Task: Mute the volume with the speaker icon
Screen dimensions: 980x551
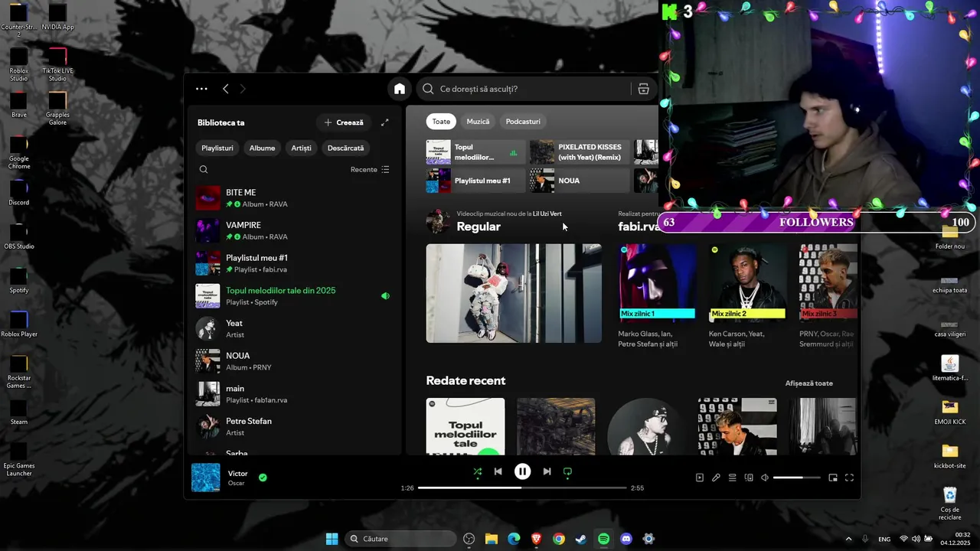Action: (764, 478)
